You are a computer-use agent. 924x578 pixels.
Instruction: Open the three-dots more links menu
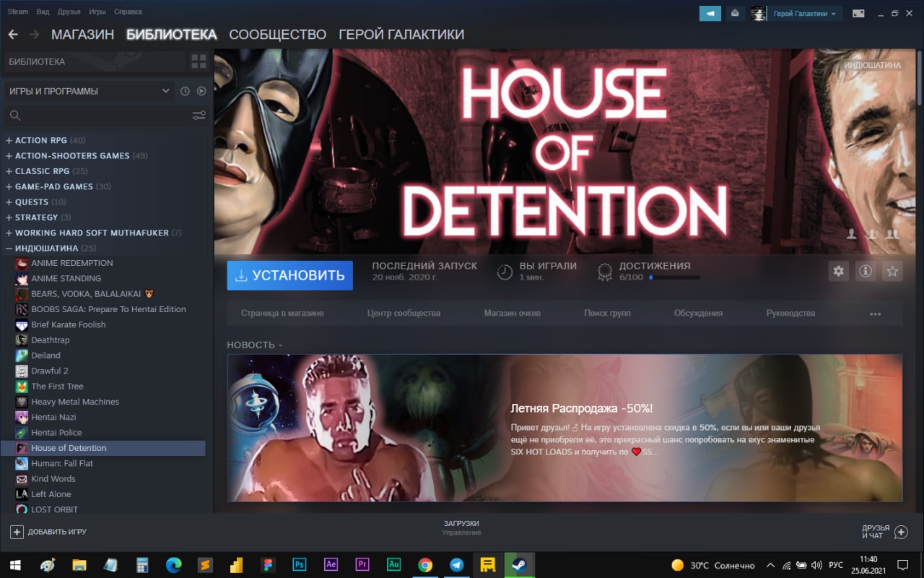[x=875, y=314]
